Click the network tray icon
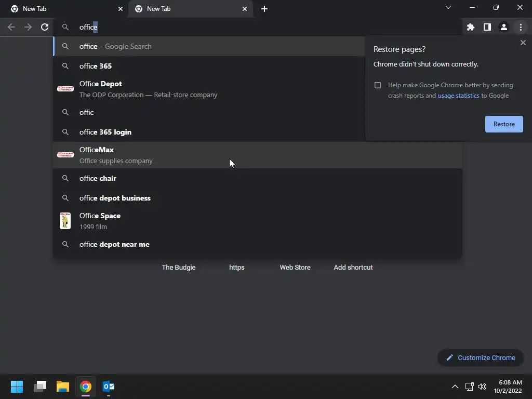Viewport: 532px width, 399px height. click(470, 387)
